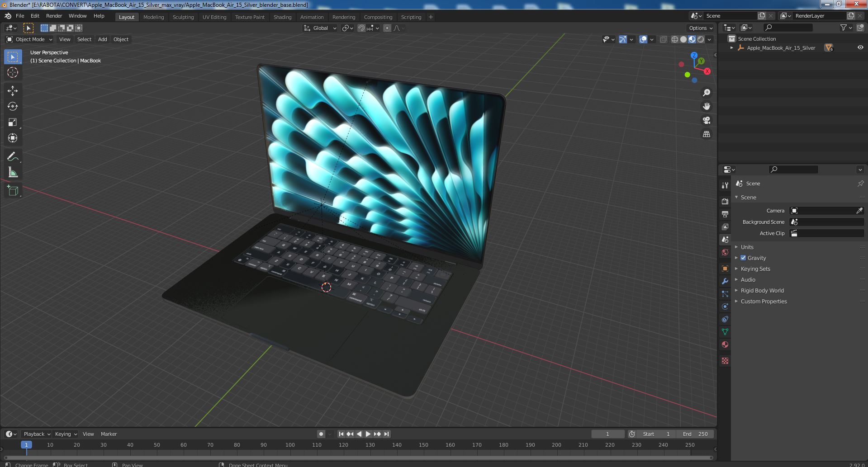The width and height of the screenshot is (868, 467).
Task: Switch to the Modeling workspace tab
Action: pyautogui.click(x=153, y=17)
